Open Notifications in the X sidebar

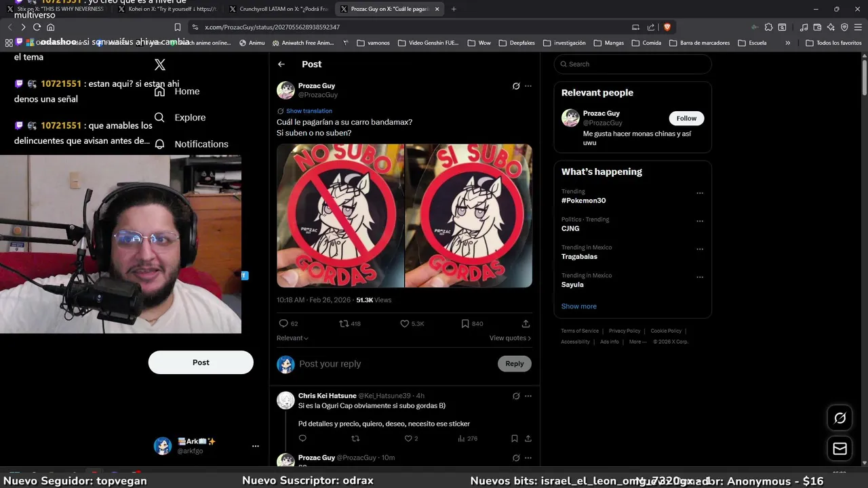click(191, 144)
